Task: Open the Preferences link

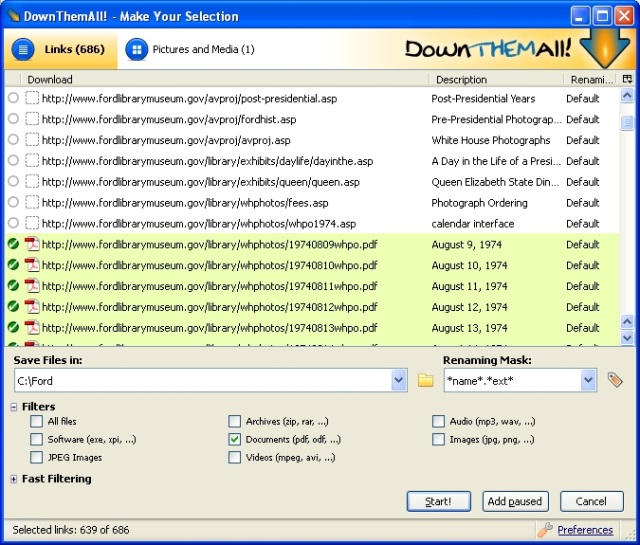Action: tap(585, 529)
